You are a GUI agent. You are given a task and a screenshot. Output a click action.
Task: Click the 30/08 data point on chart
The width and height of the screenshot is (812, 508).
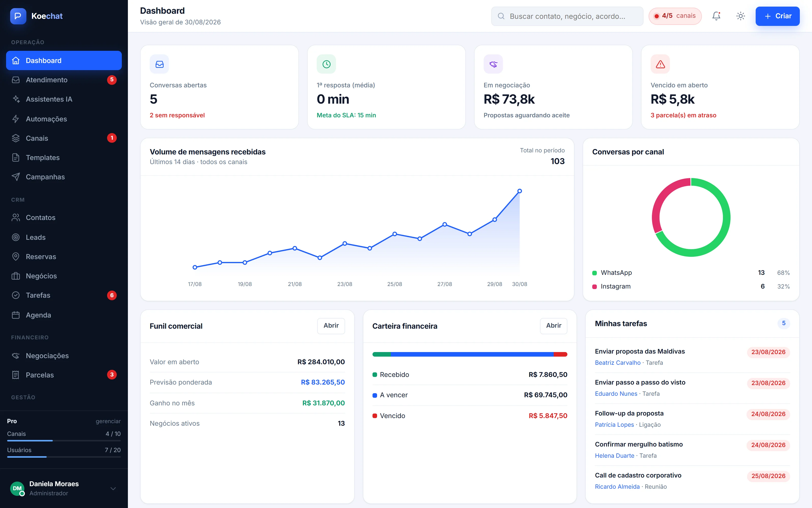[519, 191]
